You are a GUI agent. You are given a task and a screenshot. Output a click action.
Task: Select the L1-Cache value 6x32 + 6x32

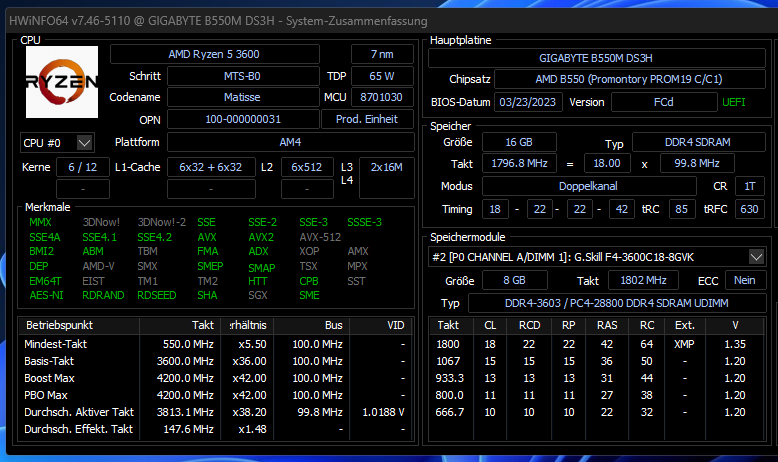[211, 167]
